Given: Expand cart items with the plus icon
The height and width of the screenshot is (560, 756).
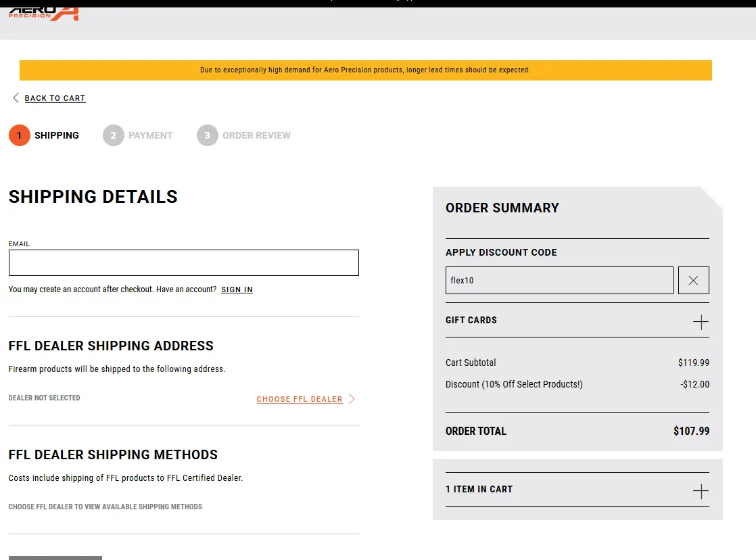Looking at the screenshot, I should (x=701, y=491).
